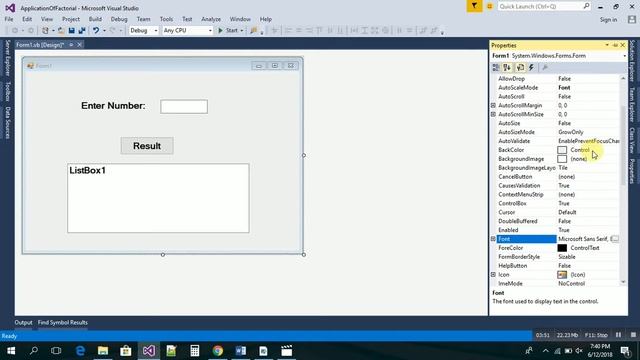Viewport: 640px width, 360px height.
Task: Open the Project menu
Action: coord(71,19)
